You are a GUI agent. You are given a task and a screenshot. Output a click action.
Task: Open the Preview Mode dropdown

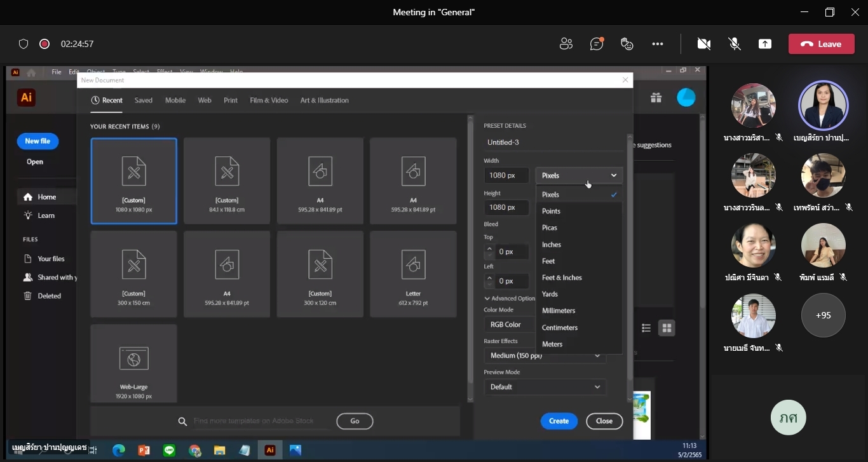pos(545,386)
